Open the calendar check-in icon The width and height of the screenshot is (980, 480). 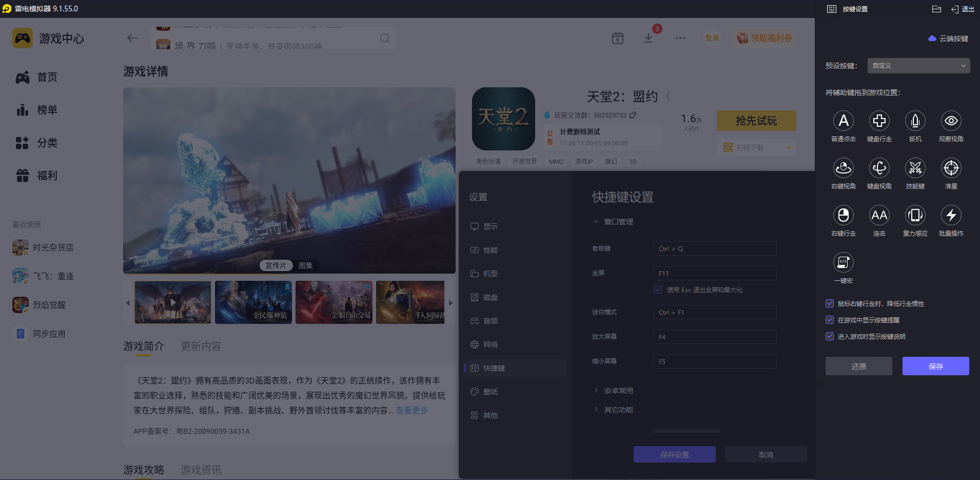click(618, 38)
